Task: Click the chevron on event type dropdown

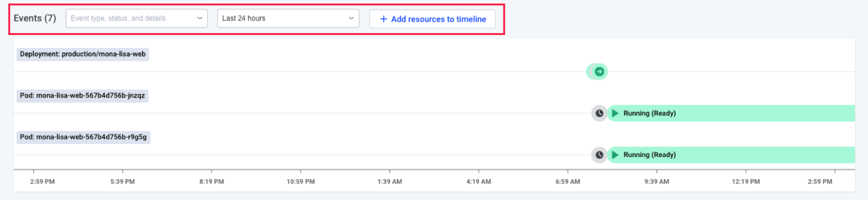Action: tap(200, 18)
